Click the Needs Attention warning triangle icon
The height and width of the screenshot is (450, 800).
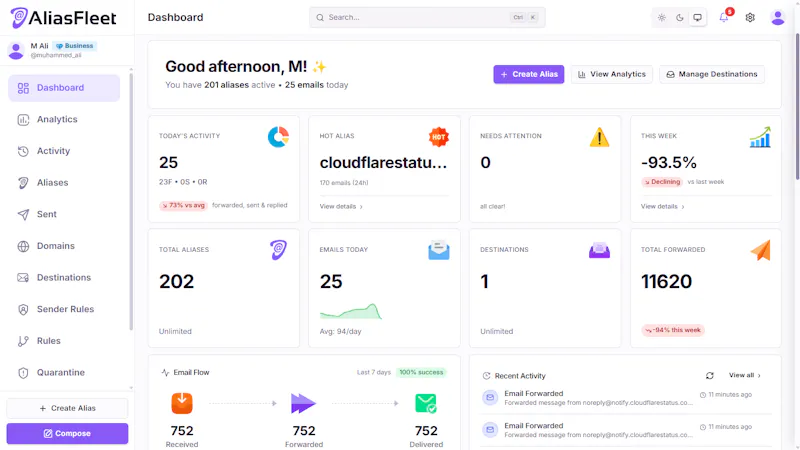pyautogui.click(x=599, y=137)
